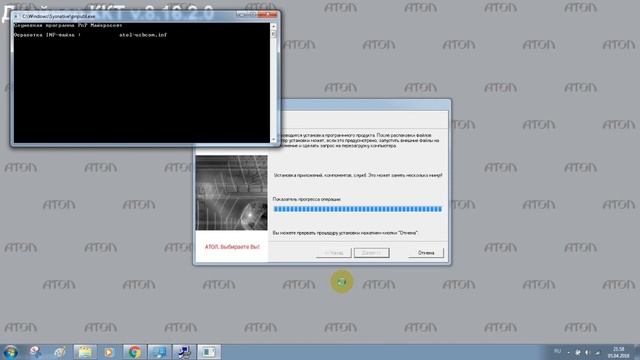640x360 pixels.
Task: Open the network icon in system tray
Action: (x=598, y=352)
